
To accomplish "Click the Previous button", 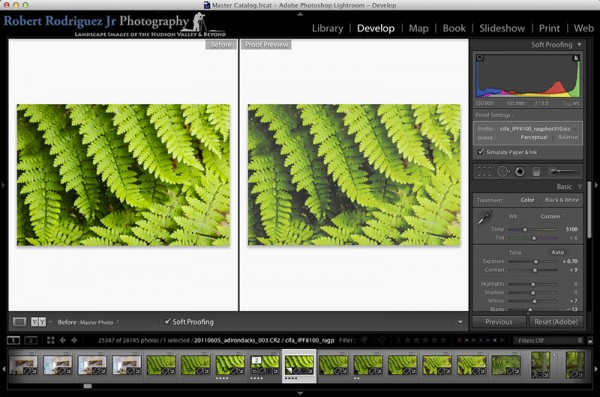I will pos(499,322).
